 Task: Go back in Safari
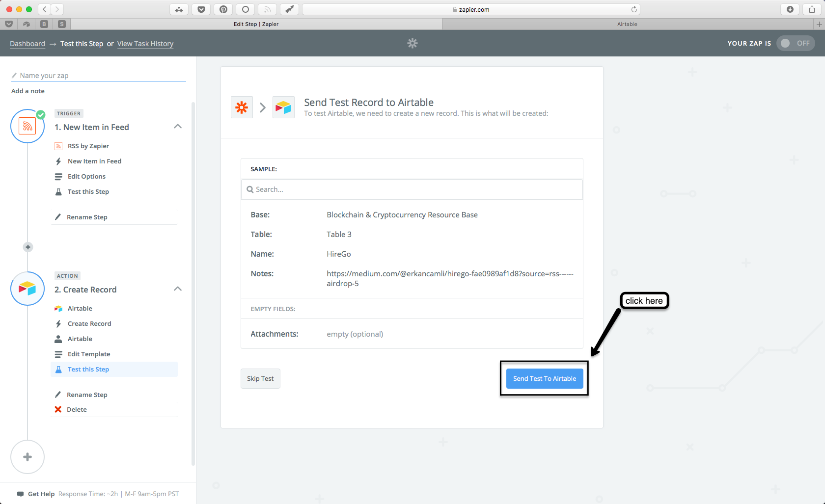[x=45, y=9]
